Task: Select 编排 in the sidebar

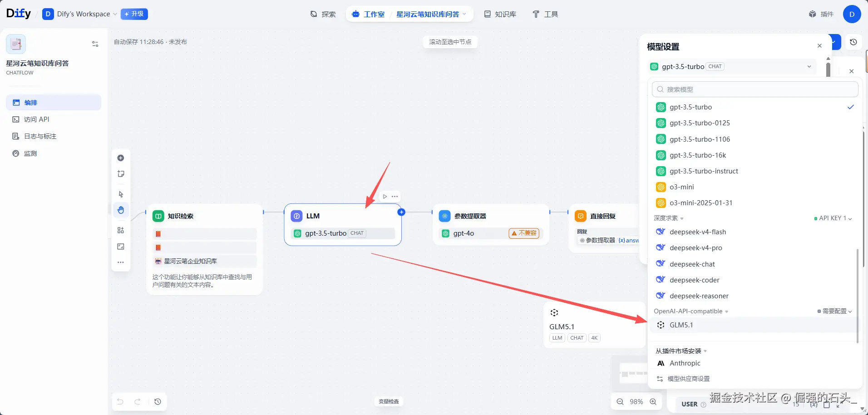Action: tap(54, 103)
